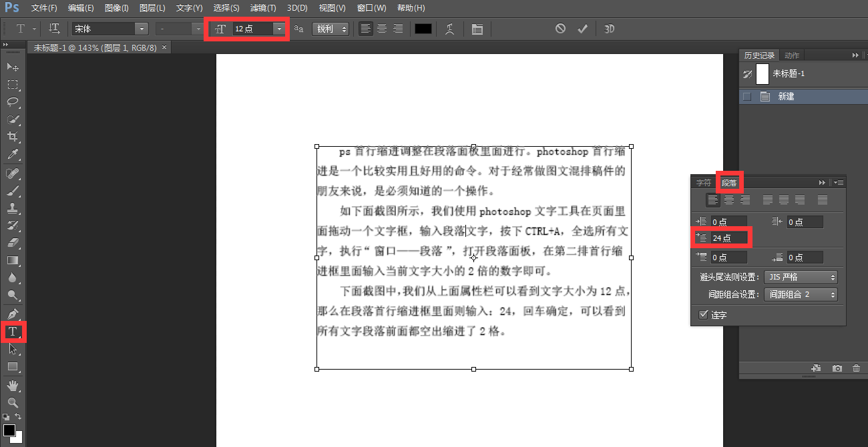Create new document from current state
The height and width of the screenshot is (447, 868).
[816, 368]
